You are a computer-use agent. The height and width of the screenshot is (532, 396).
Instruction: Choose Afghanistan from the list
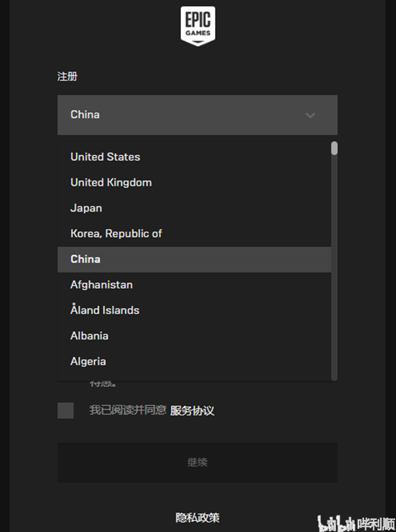coord(194,285)
